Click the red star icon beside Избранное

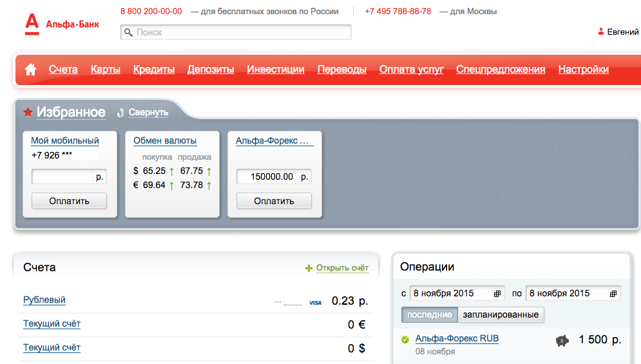coord(28,113)
